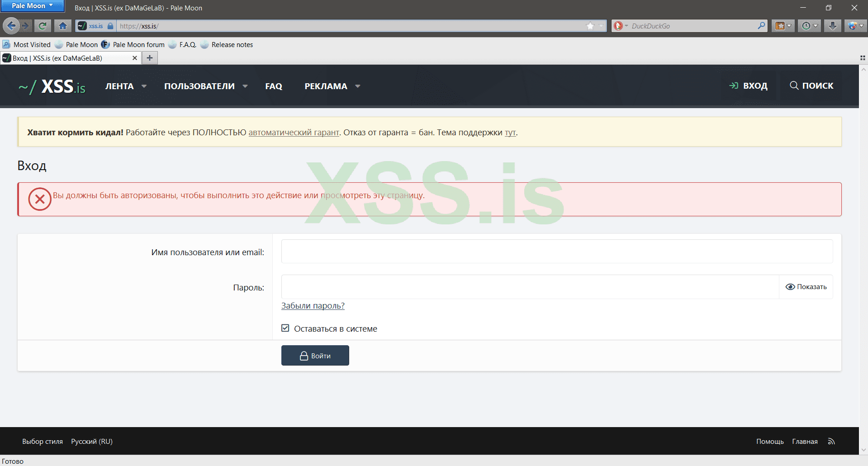
Task: Open the ПОЛЬЗОВАТЕЛИ navigation item
Action: (199, 86)
